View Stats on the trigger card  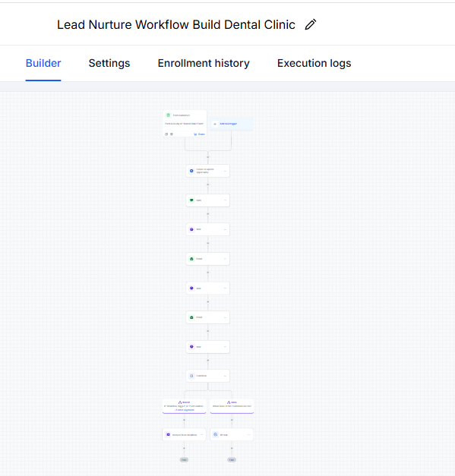click(x=199, y=134)
